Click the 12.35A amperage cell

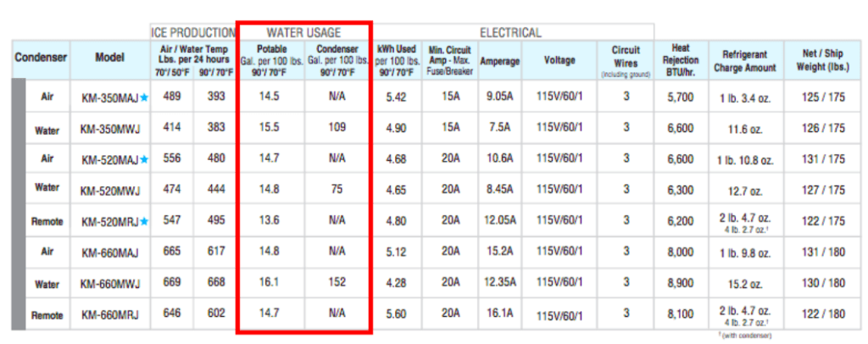499,283
